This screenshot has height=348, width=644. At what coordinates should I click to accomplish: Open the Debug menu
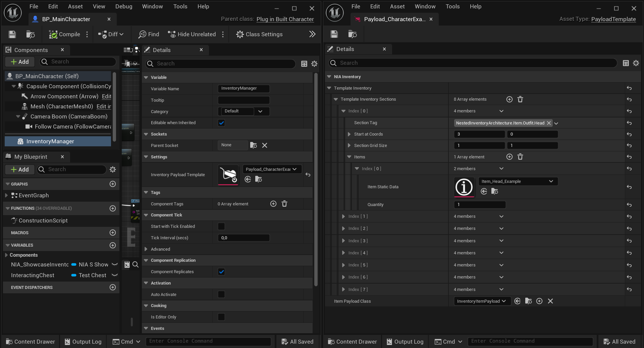pyautogui.click(x=123, y=6)
